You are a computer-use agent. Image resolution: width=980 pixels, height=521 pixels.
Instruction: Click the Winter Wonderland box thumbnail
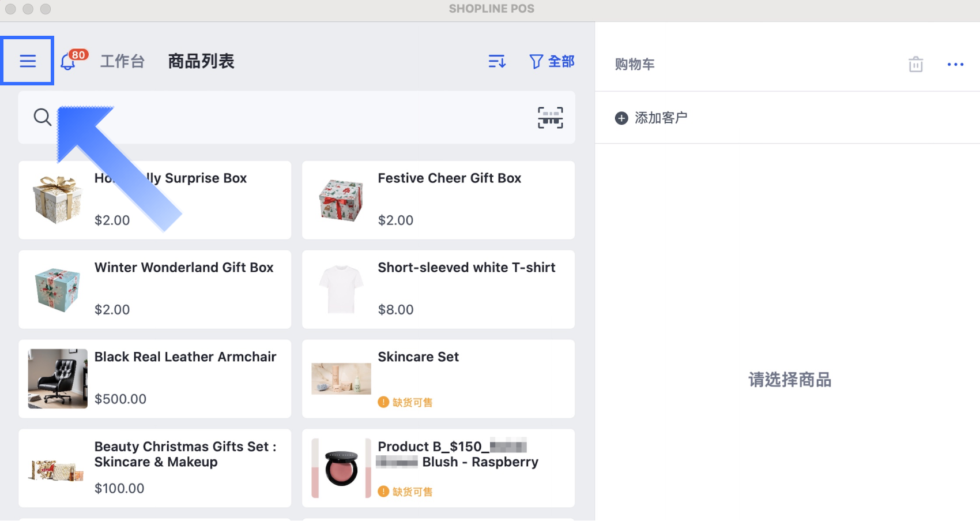pos(58,289)
